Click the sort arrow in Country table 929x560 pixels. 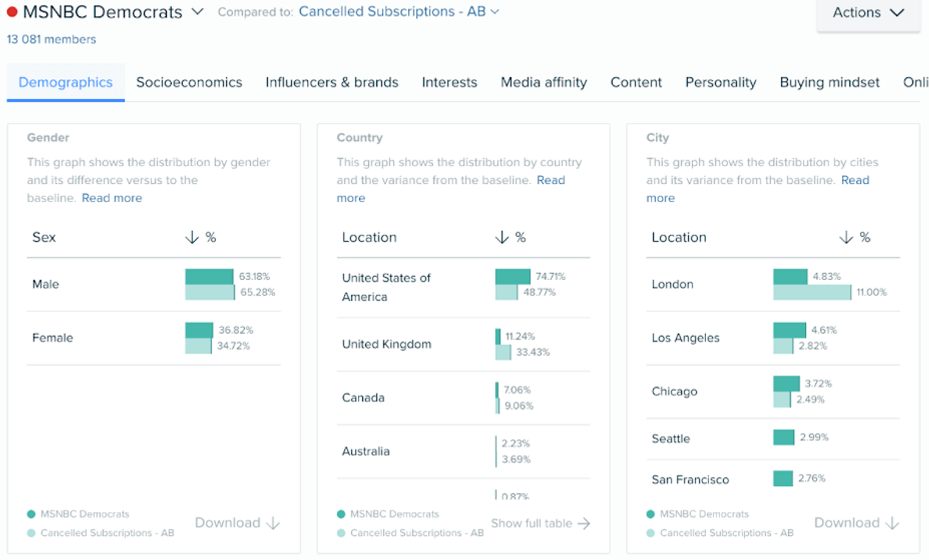pos(502,237)
